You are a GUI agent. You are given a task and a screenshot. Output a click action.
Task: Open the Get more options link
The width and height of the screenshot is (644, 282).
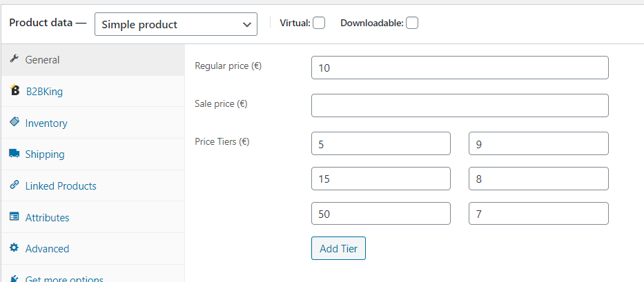tap(64, 278)
